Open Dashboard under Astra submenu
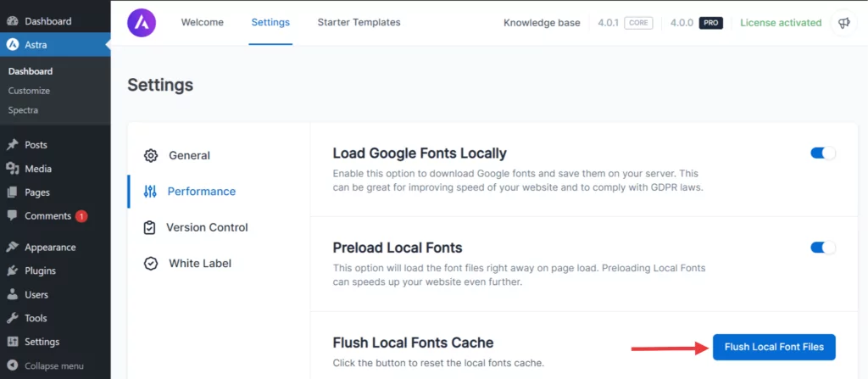The image size is (868, 379). [31, 71]
